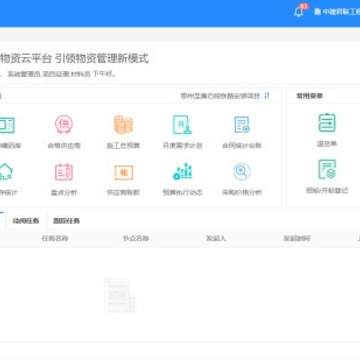
Task: Click the 发起时间 column header
Action: coord(297,238)
